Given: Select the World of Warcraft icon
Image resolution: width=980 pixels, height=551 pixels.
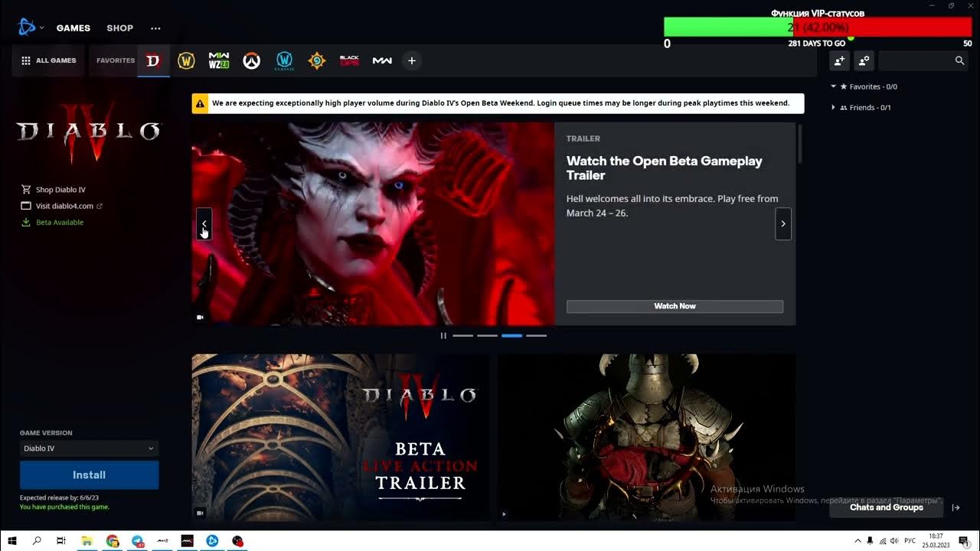Looking at the screenshot, I should pos(186,60).
